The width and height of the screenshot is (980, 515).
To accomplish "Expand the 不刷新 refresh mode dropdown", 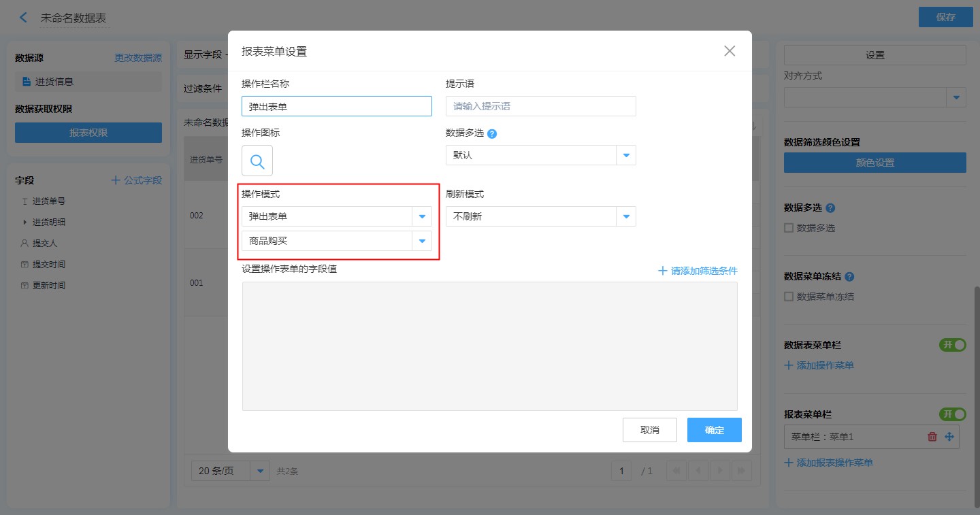I will pyautogui.click(x=626, y=216).
